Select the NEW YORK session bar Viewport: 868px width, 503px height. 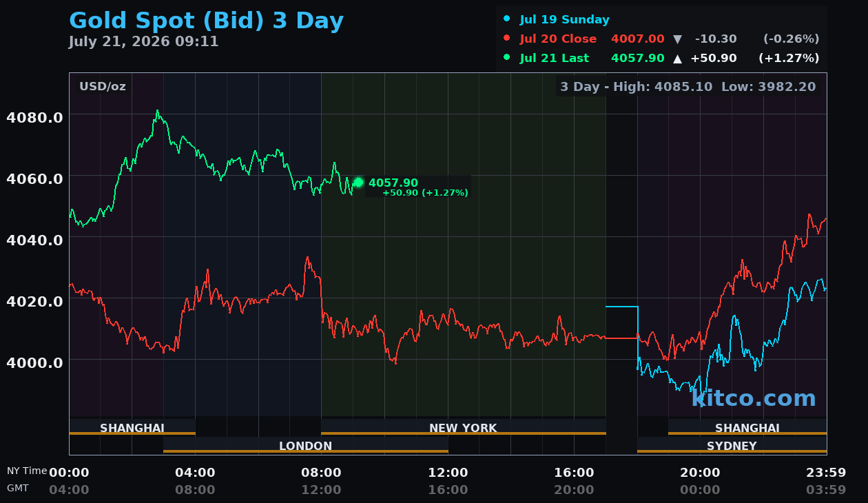[463, 428]
